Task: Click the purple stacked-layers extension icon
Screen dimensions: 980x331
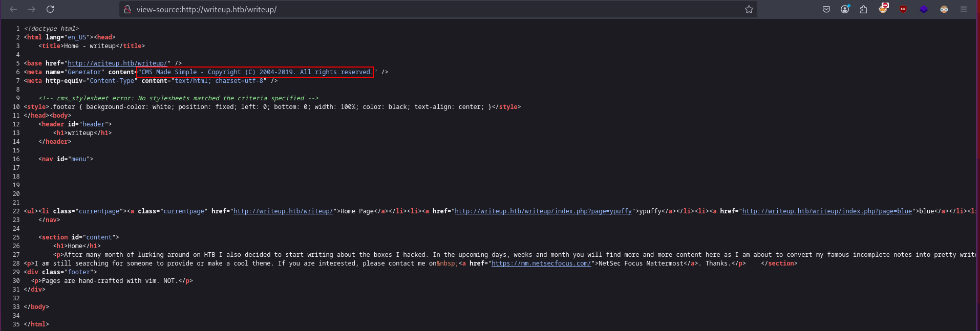Action: coord(924,9)
